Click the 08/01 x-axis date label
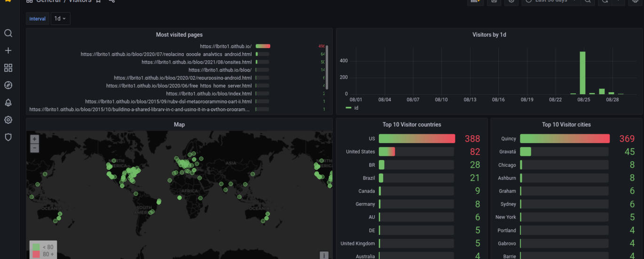 [356, 99]
